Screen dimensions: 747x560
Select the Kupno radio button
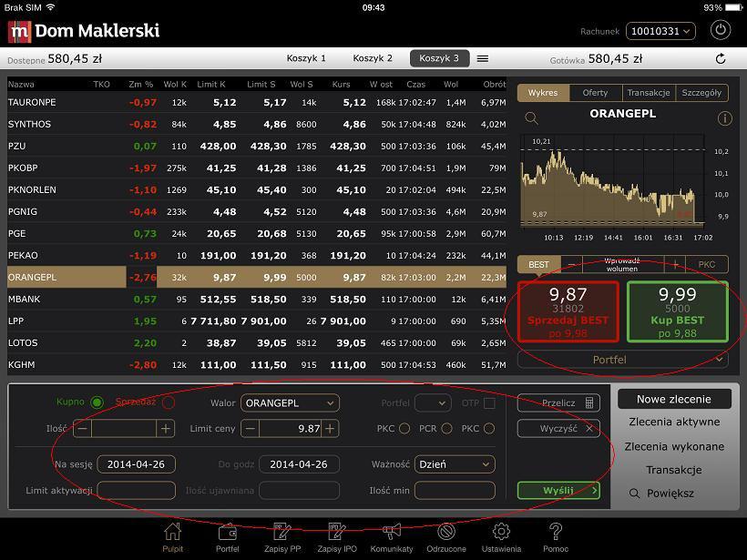pos(97,402)
